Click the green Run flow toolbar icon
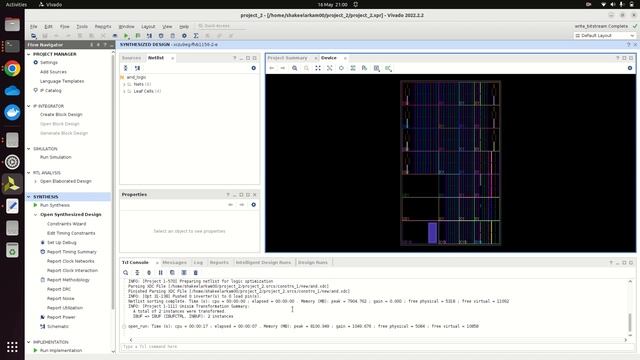The height and width of the screenshot is (360, 640). [126, 36]
